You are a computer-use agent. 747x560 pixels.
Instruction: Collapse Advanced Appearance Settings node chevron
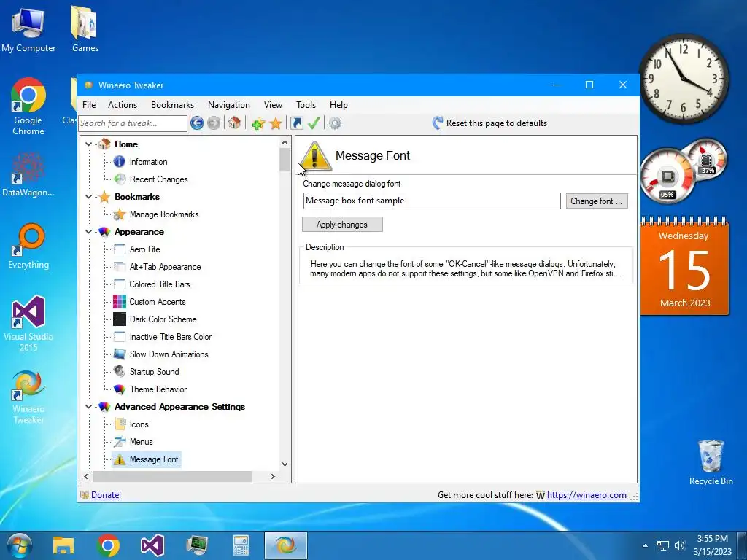[x=88, y=407]
